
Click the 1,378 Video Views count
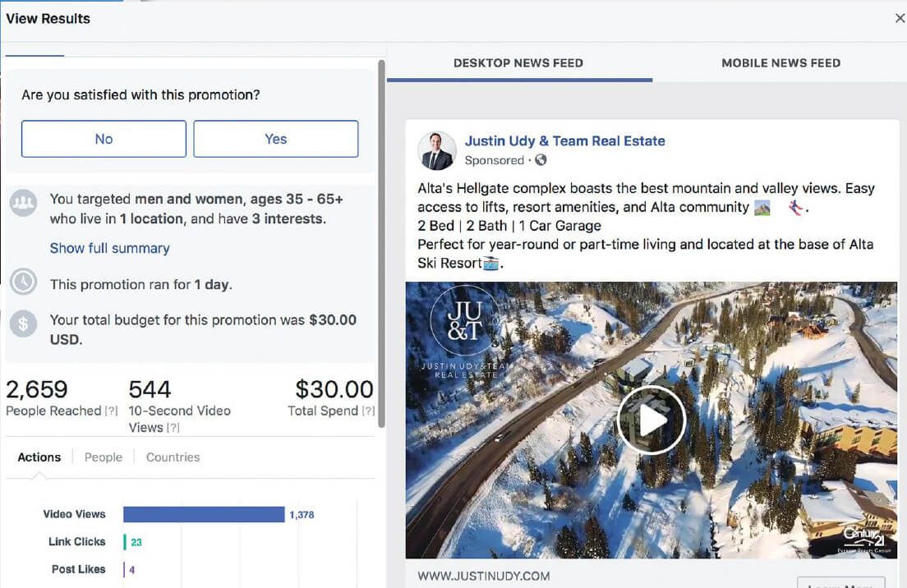coord(302,515)
